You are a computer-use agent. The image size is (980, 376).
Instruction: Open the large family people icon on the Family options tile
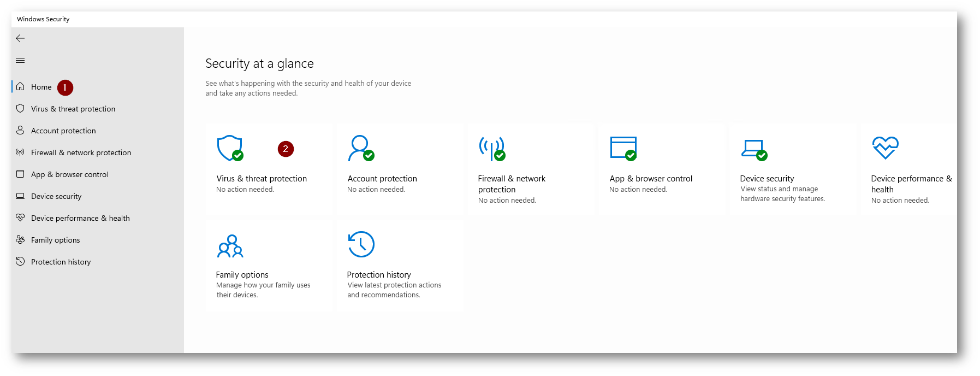[x=230, y=246]
